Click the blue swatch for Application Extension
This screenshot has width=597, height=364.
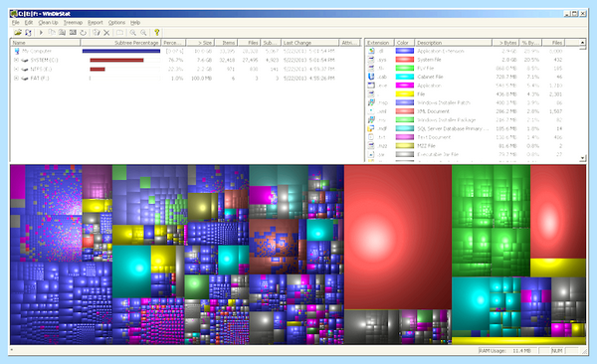click(x=405, y=51)
